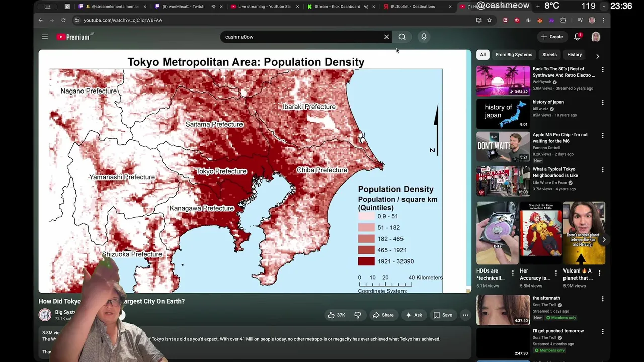This screenshot has height=362, width=644.
Task: Bookmark this page with the star
Action: tap(489, 20)
